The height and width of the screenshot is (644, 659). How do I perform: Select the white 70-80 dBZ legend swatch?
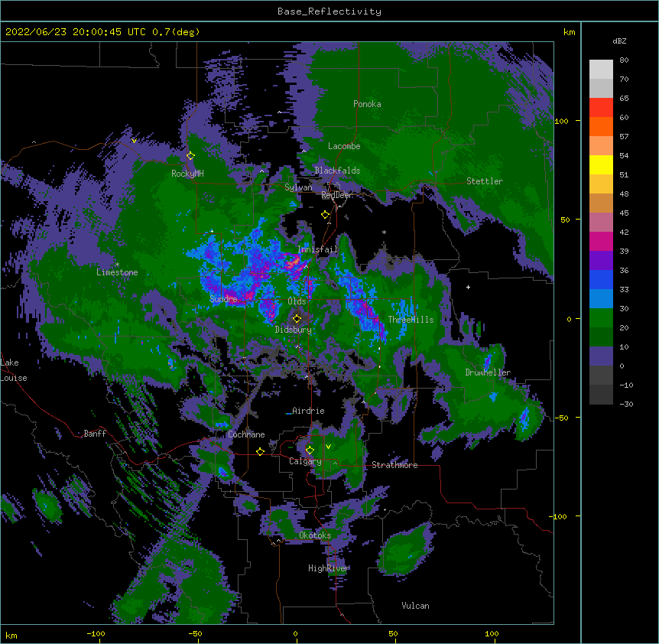coord(601,70)
